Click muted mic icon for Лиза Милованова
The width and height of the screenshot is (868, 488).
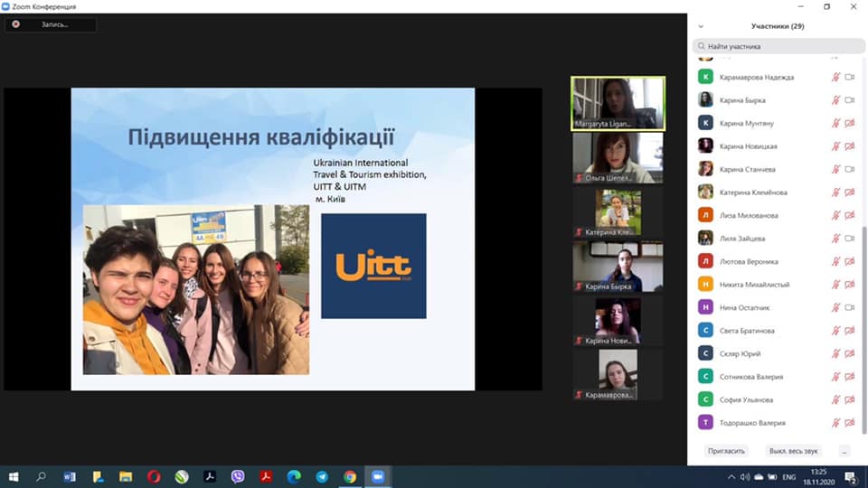coord(835,215)
